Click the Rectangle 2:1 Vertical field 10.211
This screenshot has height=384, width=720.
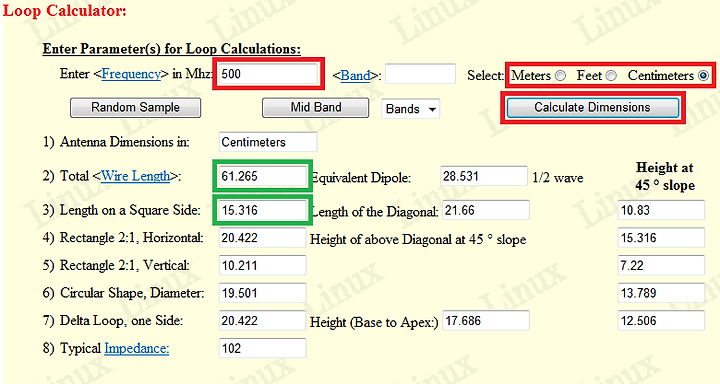(263, 265)
